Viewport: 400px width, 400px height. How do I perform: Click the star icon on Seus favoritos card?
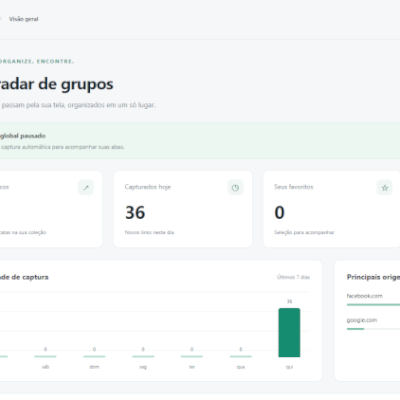(385, 188)
